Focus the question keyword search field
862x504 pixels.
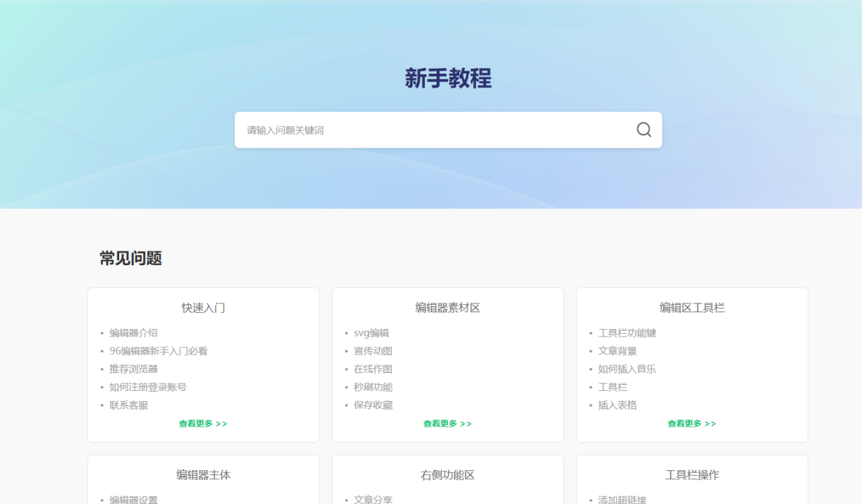(x=431, y=130)
